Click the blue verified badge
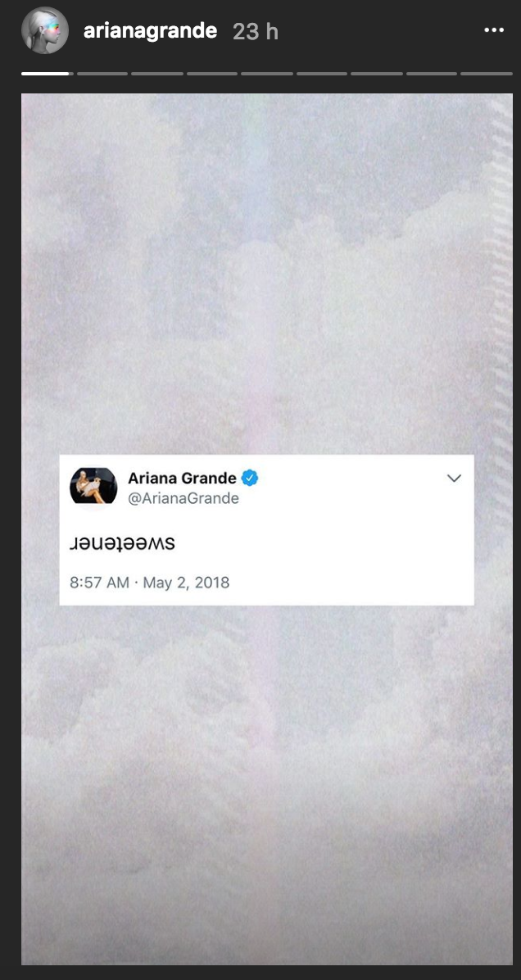The height and width of the screenshot is (980, 521). [251, 479]
